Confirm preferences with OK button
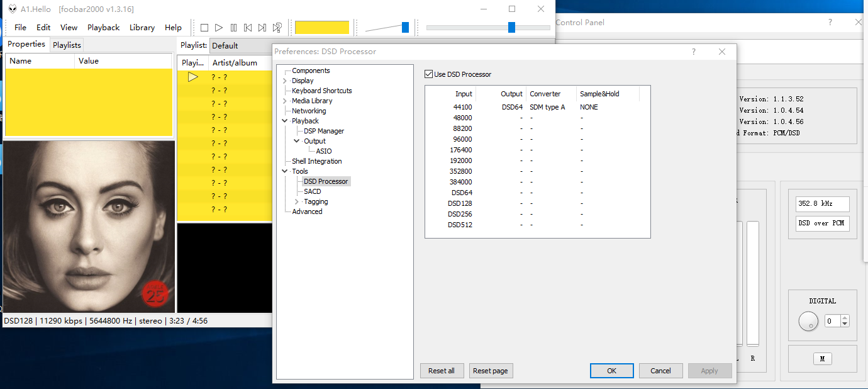Viewport: 868px width, 389px height. (x=611, y=371)
